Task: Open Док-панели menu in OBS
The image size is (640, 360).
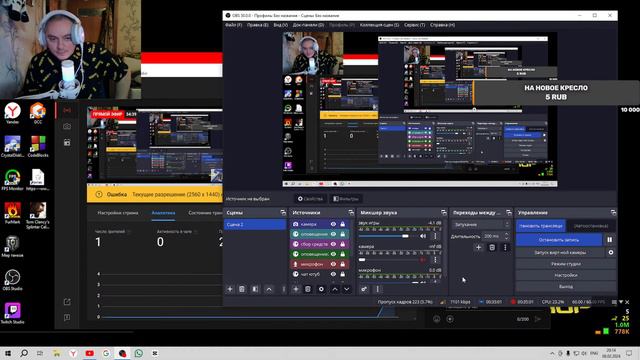Action: [x=308, y=25]
